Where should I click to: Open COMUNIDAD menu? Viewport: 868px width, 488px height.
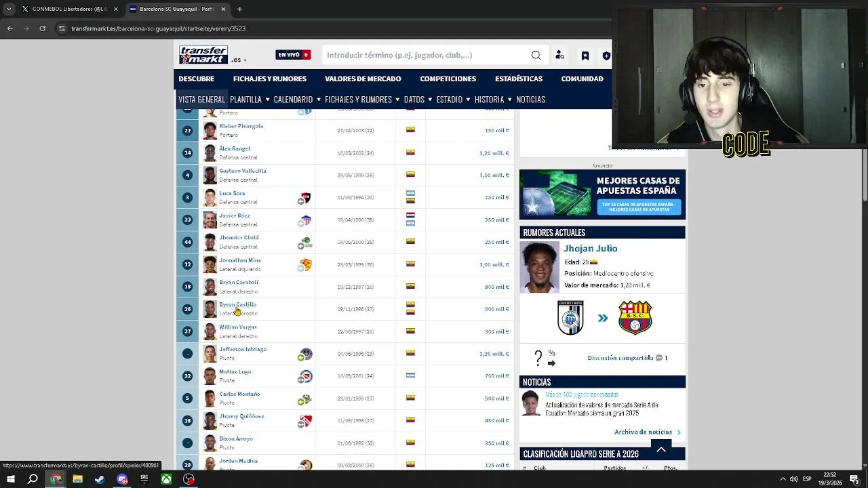tap(582, 79)
